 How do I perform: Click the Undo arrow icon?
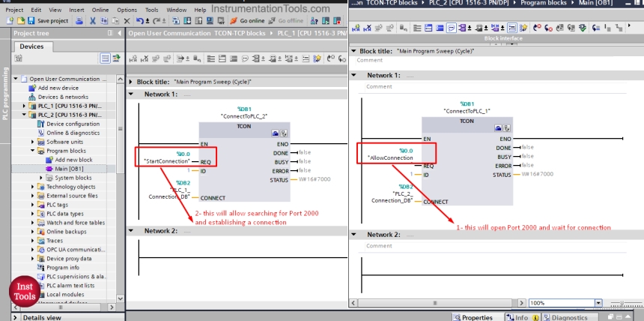click(141, 20)
